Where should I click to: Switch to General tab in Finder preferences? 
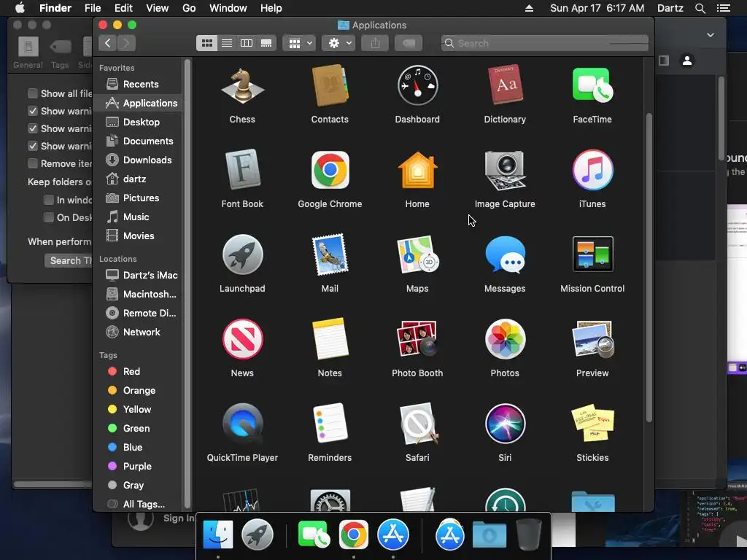[x=28, y=52]
